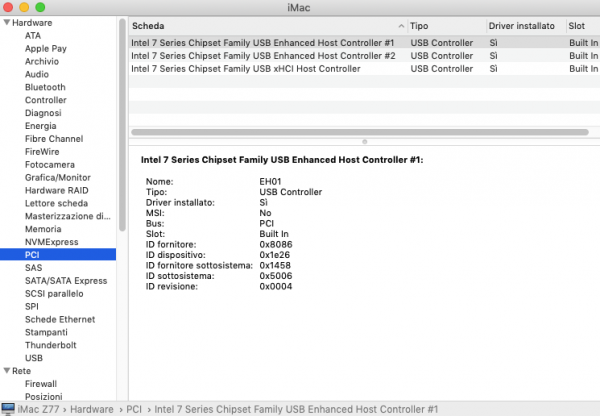Screen dimensions: 600x416
Task: Click the yellow minimize window button
Action: tap(24, 7)
